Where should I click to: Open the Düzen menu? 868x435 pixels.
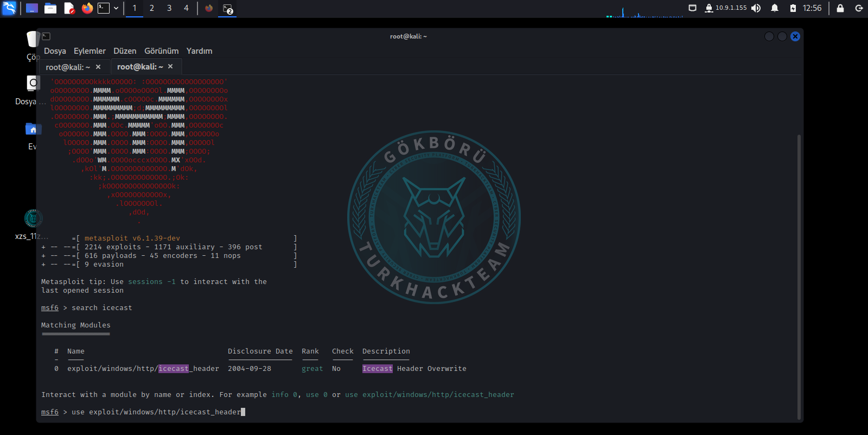[125, 51]
